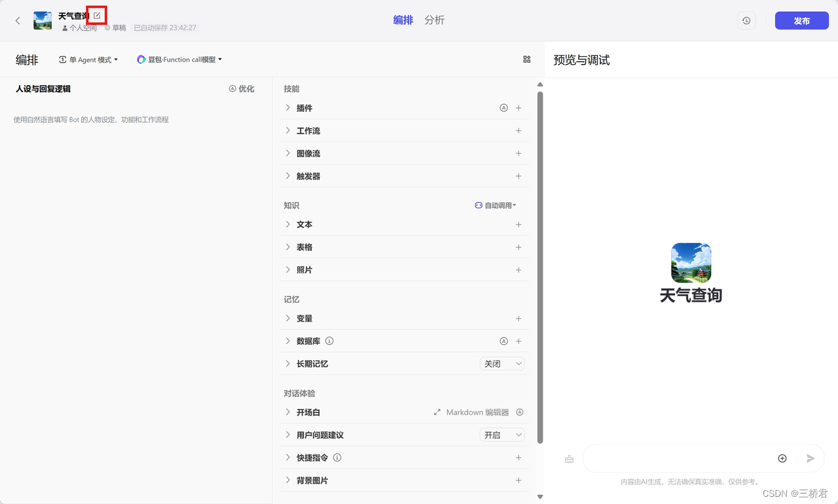The width and height of the screenshot is (838, 504).
Task: Add text knowledge with the 文本 plus icon
Action: [519, 225]
